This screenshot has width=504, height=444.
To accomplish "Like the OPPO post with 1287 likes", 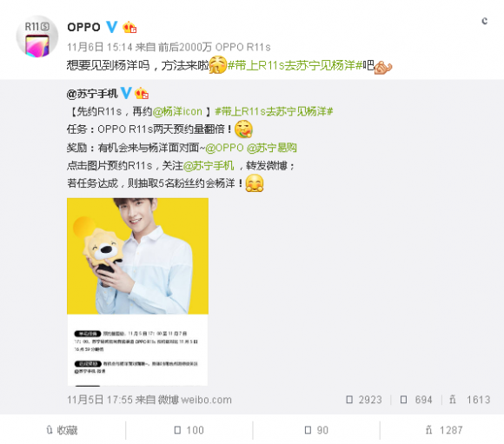I will coord(444,430).
